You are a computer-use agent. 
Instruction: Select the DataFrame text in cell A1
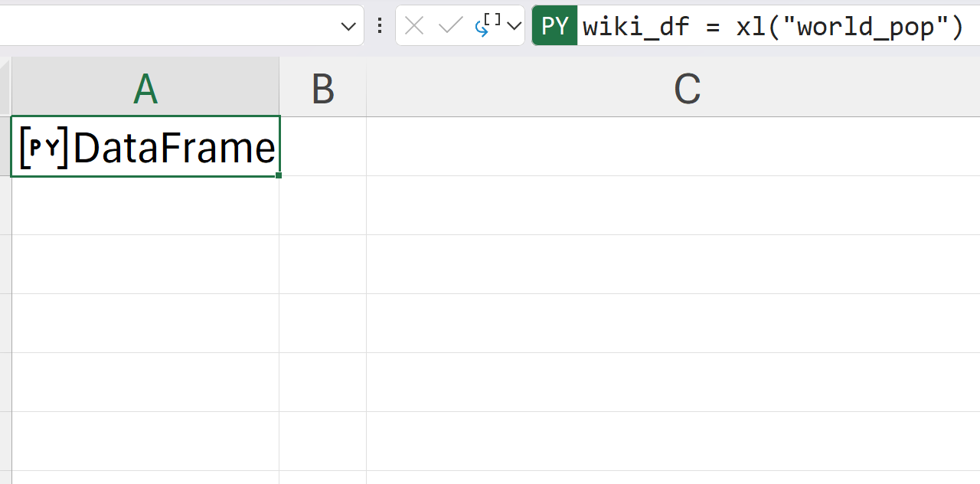point(174,148)
